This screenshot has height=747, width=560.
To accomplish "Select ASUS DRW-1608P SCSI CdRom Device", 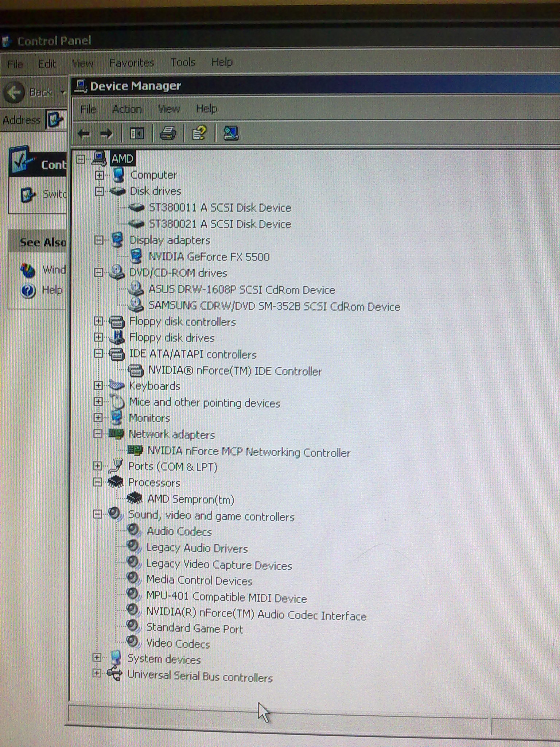I will pos(242,290).
